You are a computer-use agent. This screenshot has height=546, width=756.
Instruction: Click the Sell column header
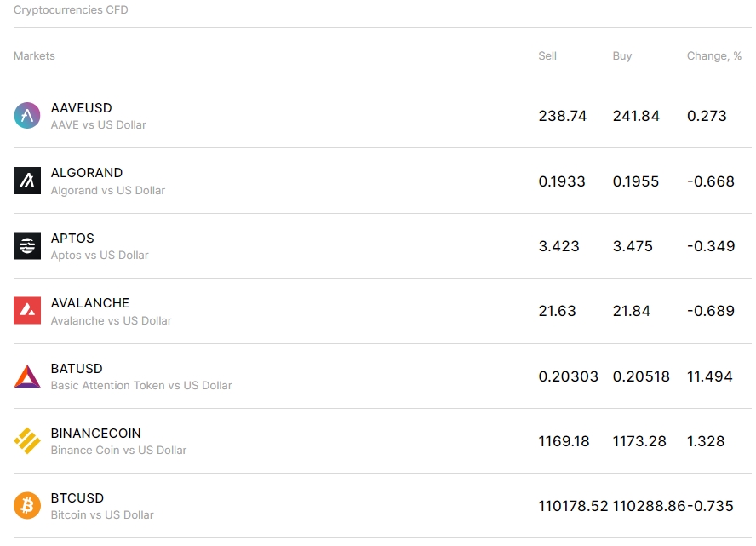[x=546, y=55]
